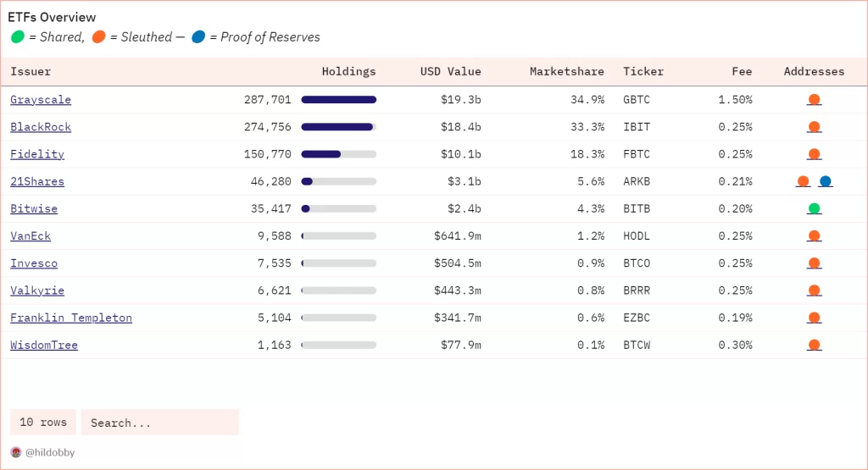
Task: Sort table by Holdings column header
Action: [x=348, y=72]
